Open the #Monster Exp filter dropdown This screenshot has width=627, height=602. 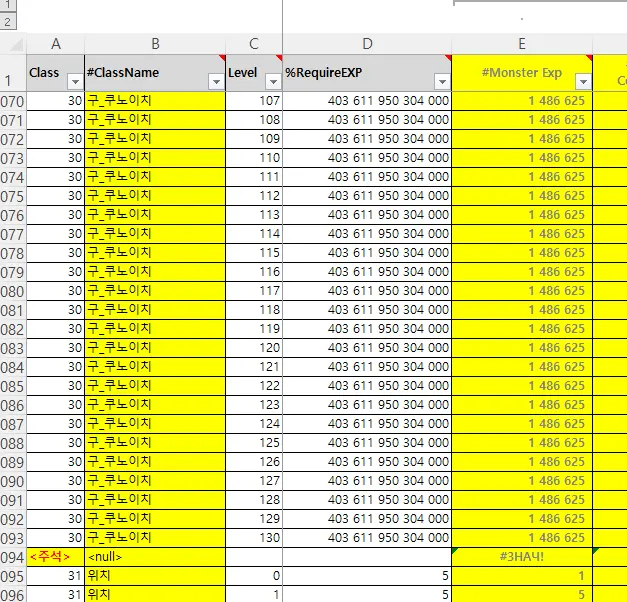pos(583,82)
